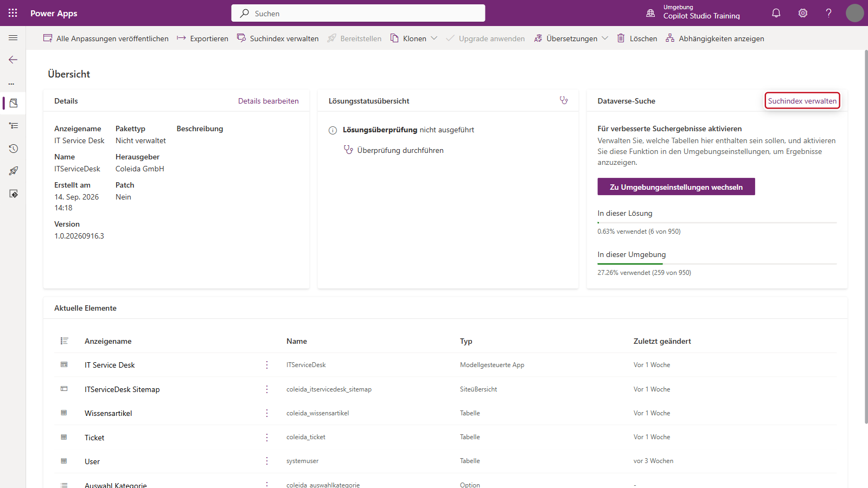Click Suchindex verwalten link in Dataverse-Suche card
Screen dimensions: 868x488
[x=802, y=101]
